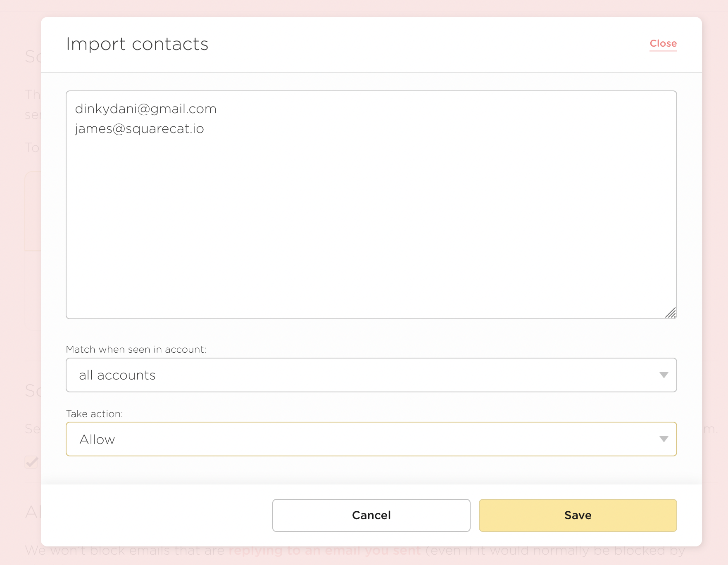Click the "Match when seen in account:" label
This screenshot has width=728, height=565.
click(x=136, y=349)
